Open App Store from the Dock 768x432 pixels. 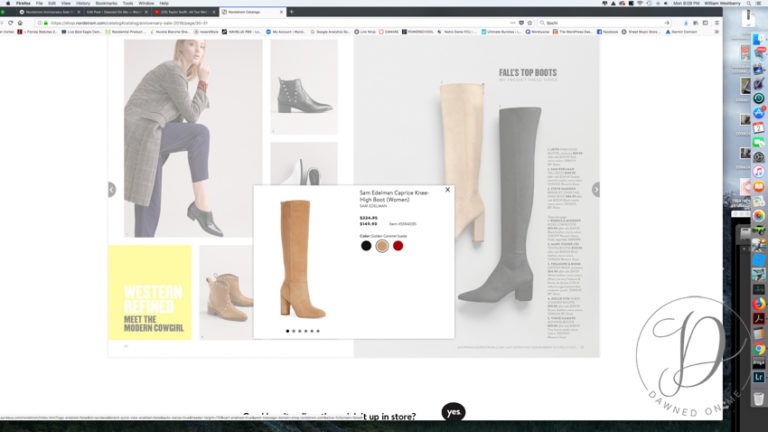[759, 113]
